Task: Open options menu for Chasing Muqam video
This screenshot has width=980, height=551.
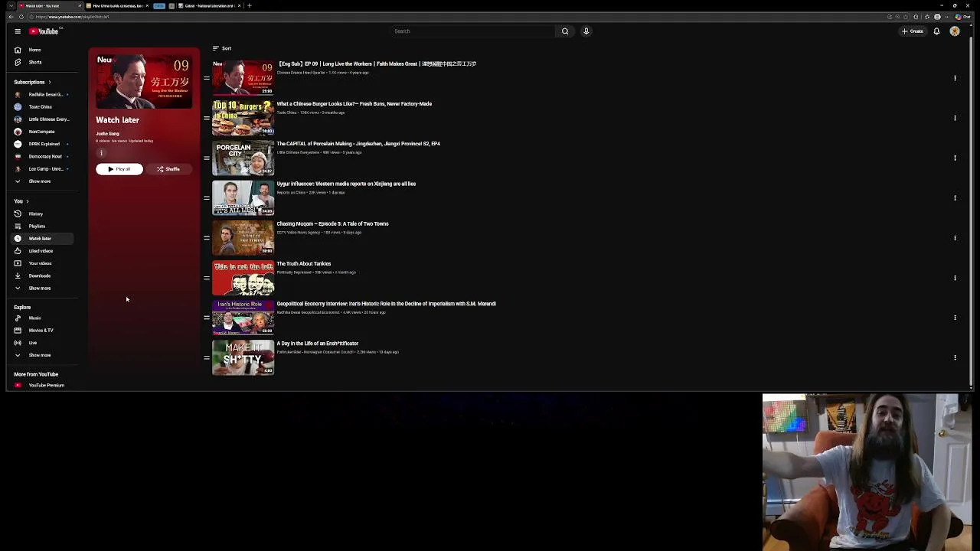Action: (955, 238)
